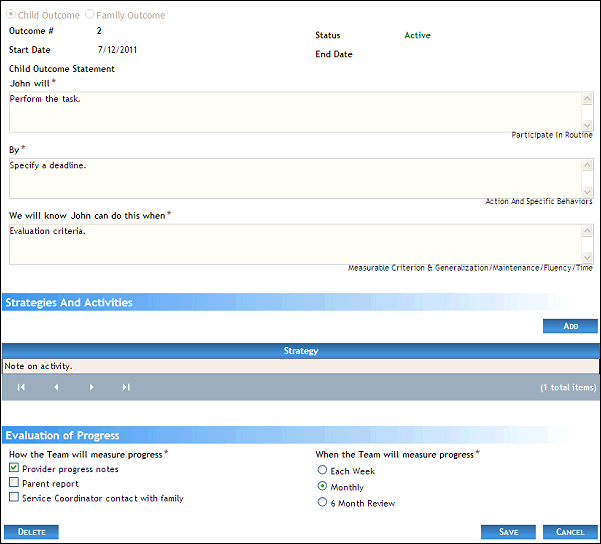Screen dimensions: 601x544
Task: Select 6 Month Review option
Action: [x=322, y=503]
